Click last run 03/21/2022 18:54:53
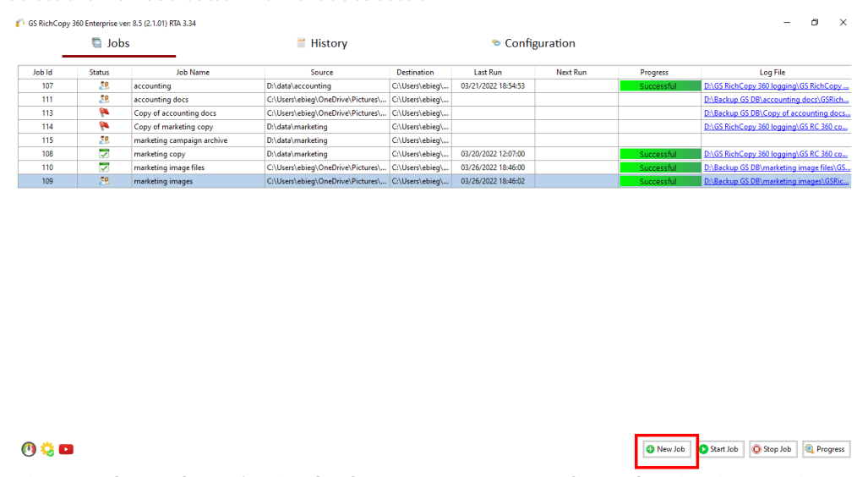Screen dimensions: 868x477 (493, 86)
